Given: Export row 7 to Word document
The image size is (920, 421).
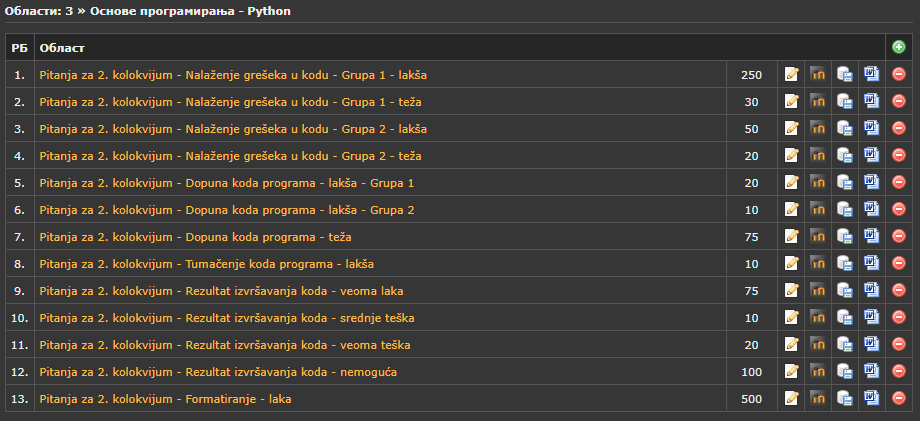Looking at the screenshot, I should click(x=871, y=236).
